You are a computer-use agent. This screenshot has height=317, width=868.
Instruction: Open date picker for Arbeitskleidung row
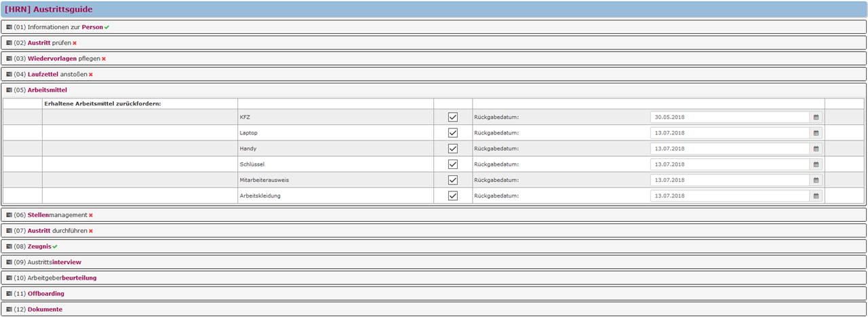pos(816,195)
